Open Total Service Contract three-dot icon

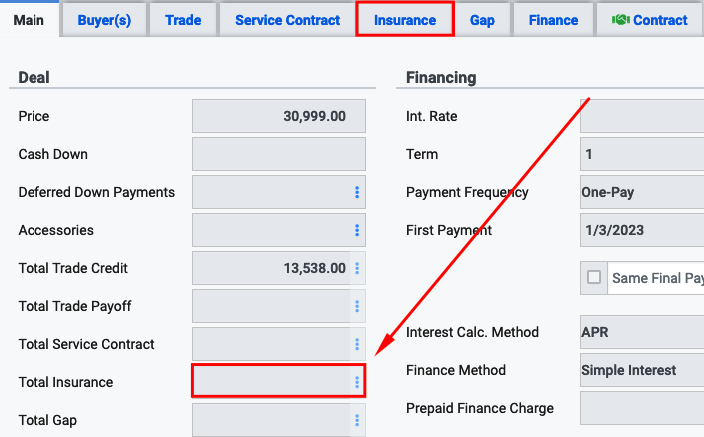357,344
